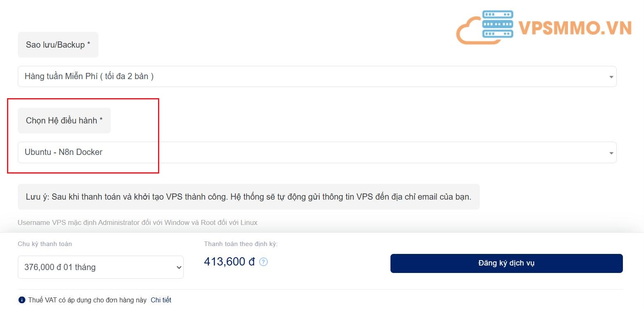Click the Thanh toán theo định kỳ label
644x309 pixels.
241,244
